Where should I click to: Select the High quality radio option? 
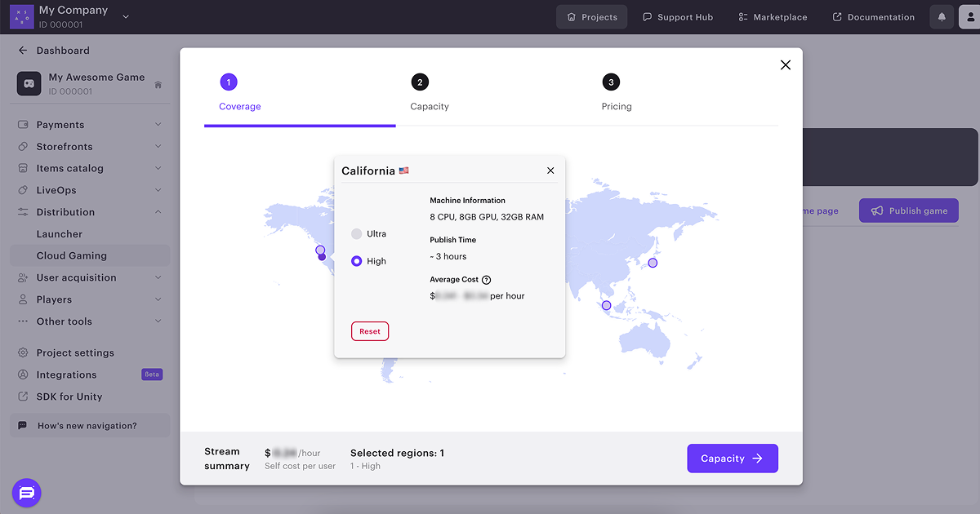pos(357,261)
